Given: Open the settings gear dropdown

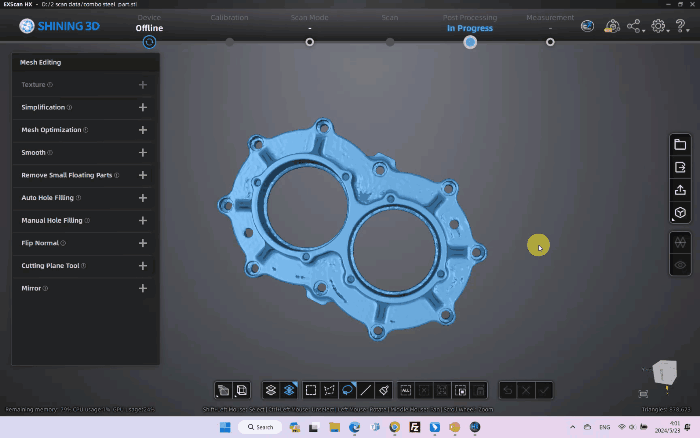Looking at the screenshot, I should click(x=660, y=27).
